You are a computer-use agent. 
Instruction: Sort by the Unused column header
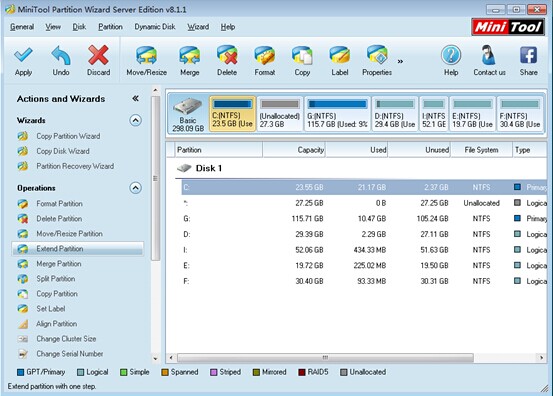pos(419,150)
